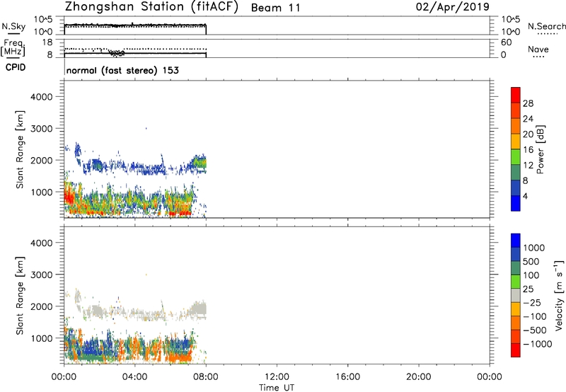Click the "Power [dB]" color bar title
The width and height of the screenshot is (566, 392).
pos(540,149)
